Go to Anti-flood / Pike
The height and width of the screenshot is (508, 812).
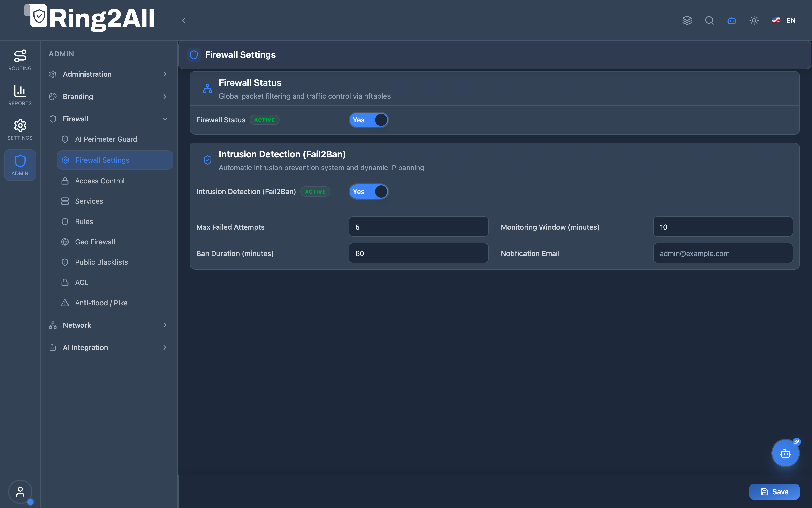(115, 303)
